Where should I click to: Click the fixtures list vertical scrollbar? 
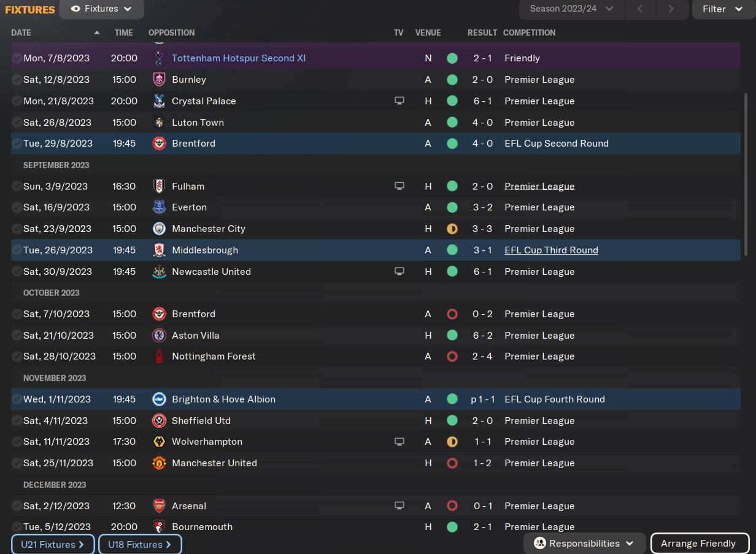click(x=746, y=175)
